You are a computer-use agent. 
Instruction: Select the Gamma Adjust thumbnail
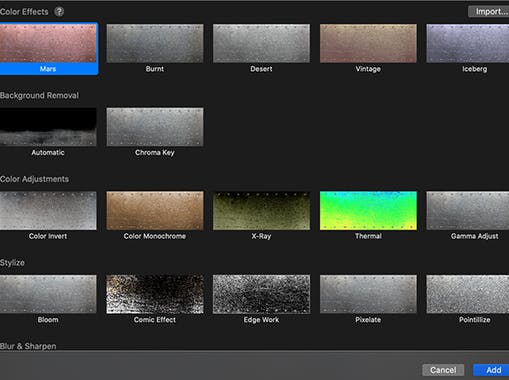[468, 210]
